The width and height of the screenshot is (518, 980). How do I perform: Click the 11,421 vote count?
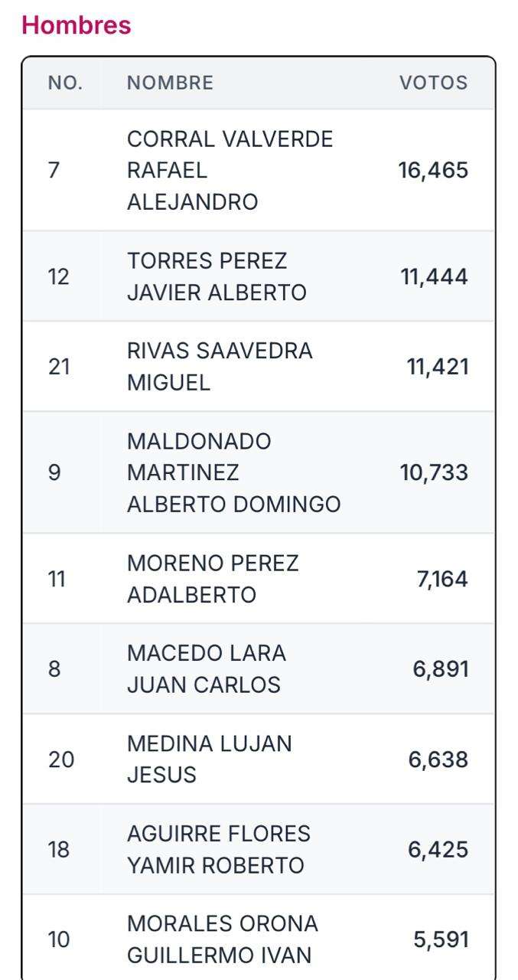click(437, 367)
